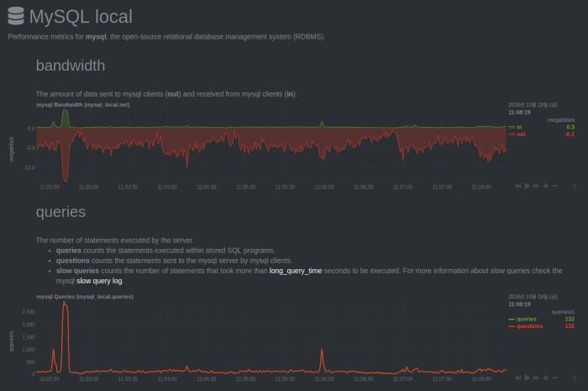Screen dimensions: 588x391
Task: Click the 'queries/s' unit label in legend
Action: [x=563, y=312]
